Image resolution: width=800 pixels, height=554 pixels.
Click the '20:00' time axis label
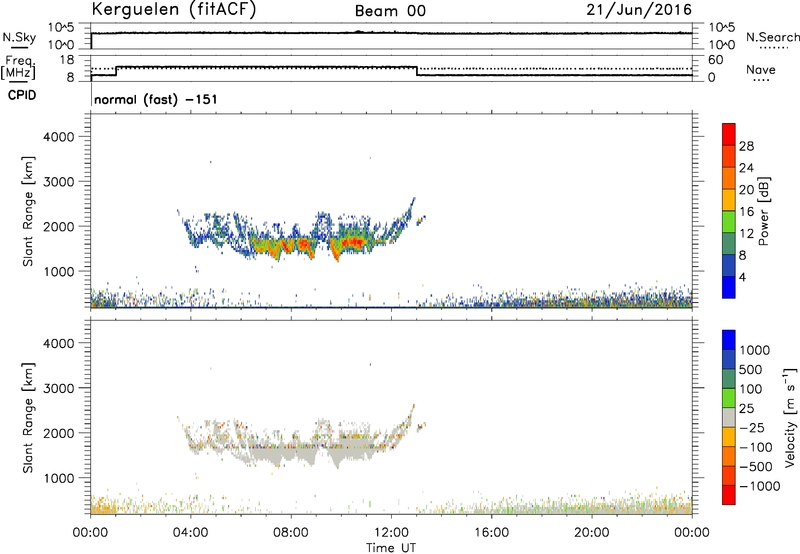coord(591,533)
